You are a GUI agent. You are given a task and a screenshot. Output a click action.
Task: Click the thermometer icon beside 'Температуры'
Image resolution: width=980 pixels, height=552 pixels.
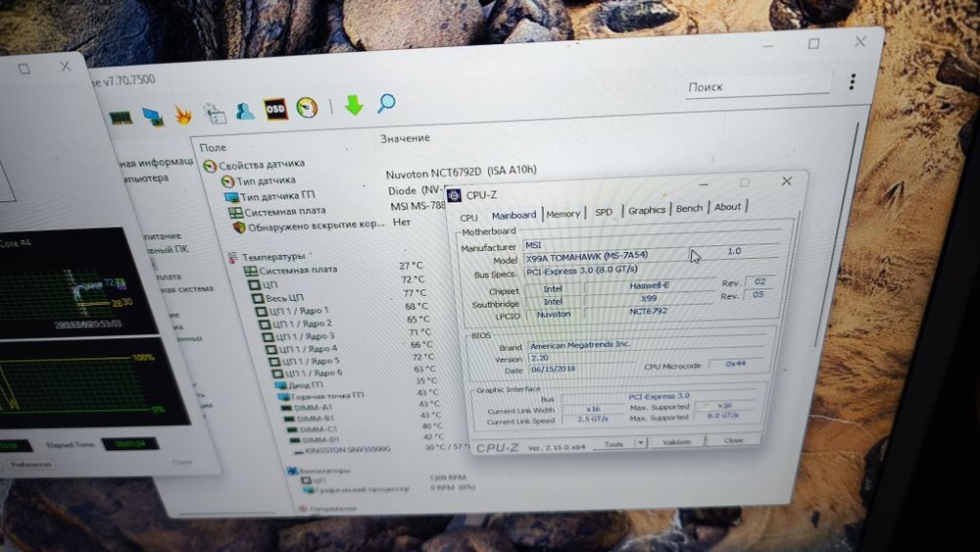[x=232, y=258]
